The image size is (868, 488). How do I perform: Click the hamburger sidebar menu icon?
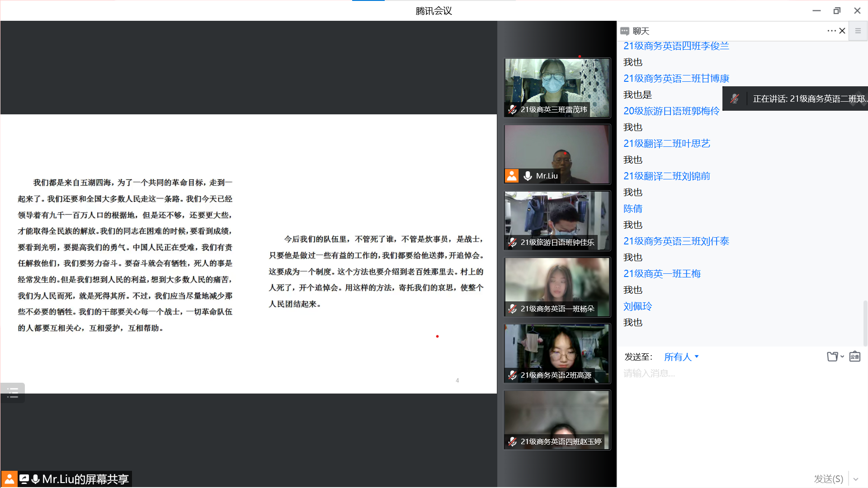[858, 31]
